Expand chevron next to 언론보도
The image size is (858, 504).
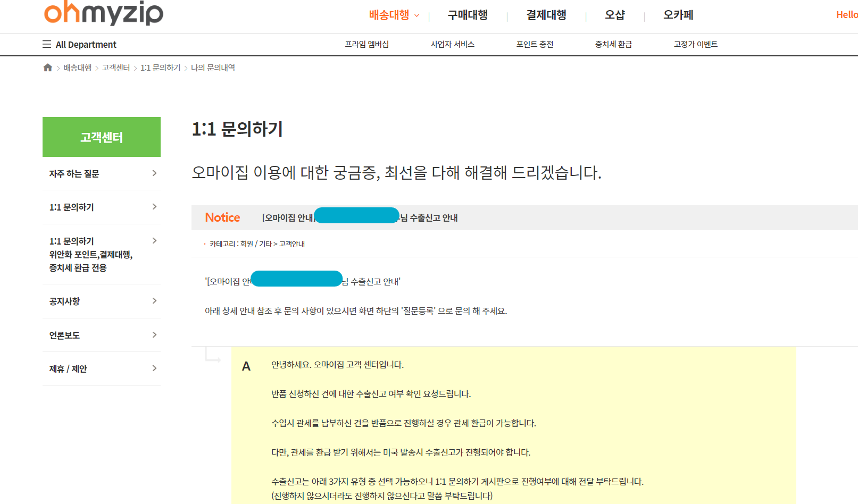pos(154,334)
